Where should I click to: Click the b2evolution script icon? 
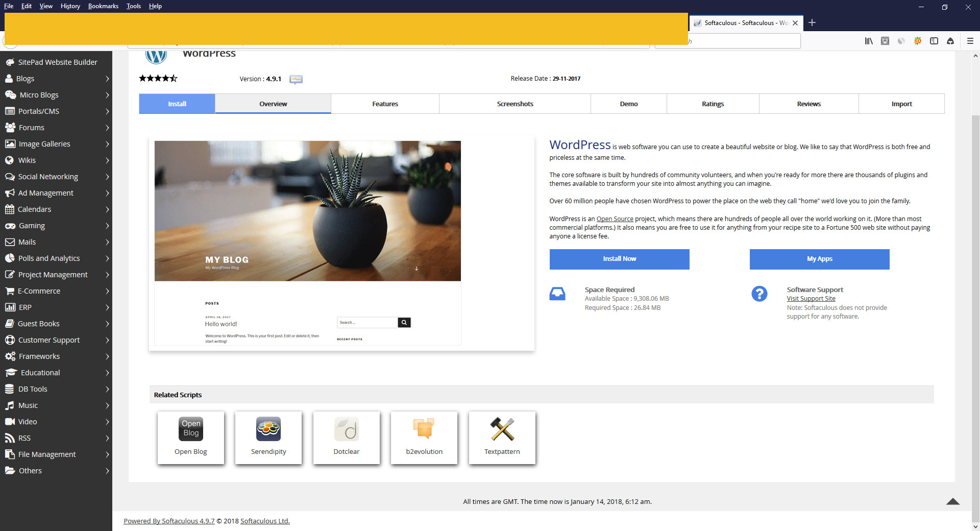pos(424,429)
